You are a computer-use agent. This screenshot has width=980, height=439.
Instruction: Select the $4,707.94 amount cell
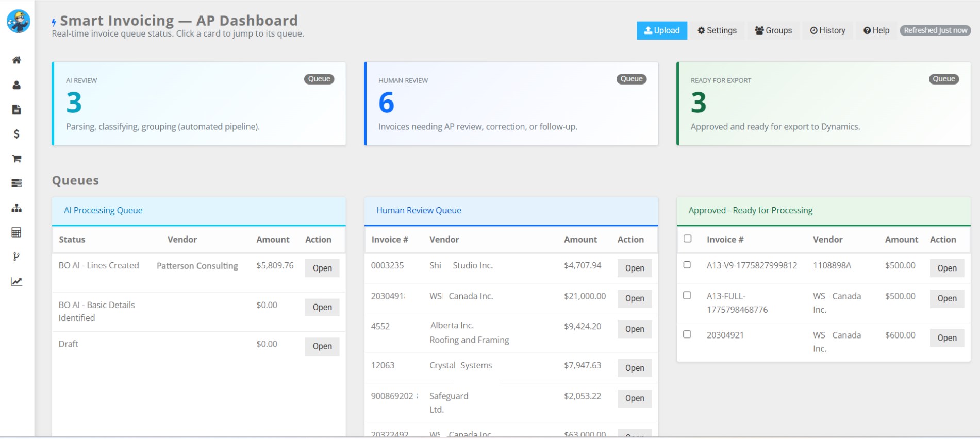[x=583, y=265]
